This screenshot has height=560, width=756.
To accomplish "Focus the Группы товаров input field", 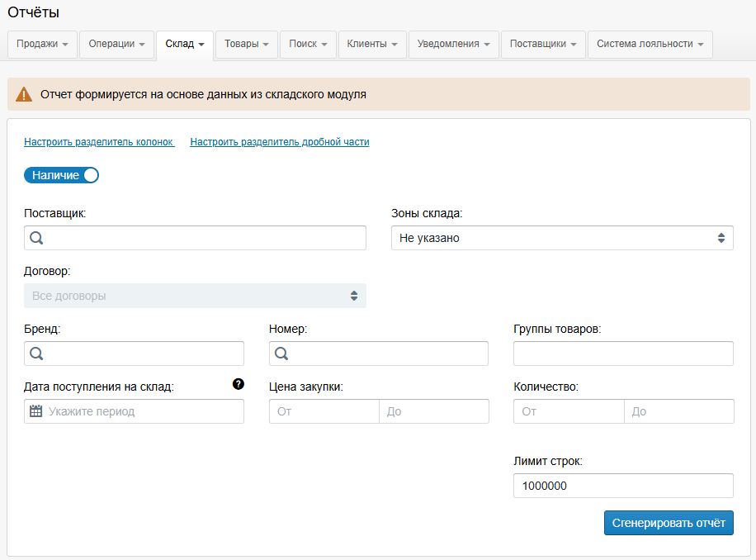I will pyautogui.click(x=623, y=354).
